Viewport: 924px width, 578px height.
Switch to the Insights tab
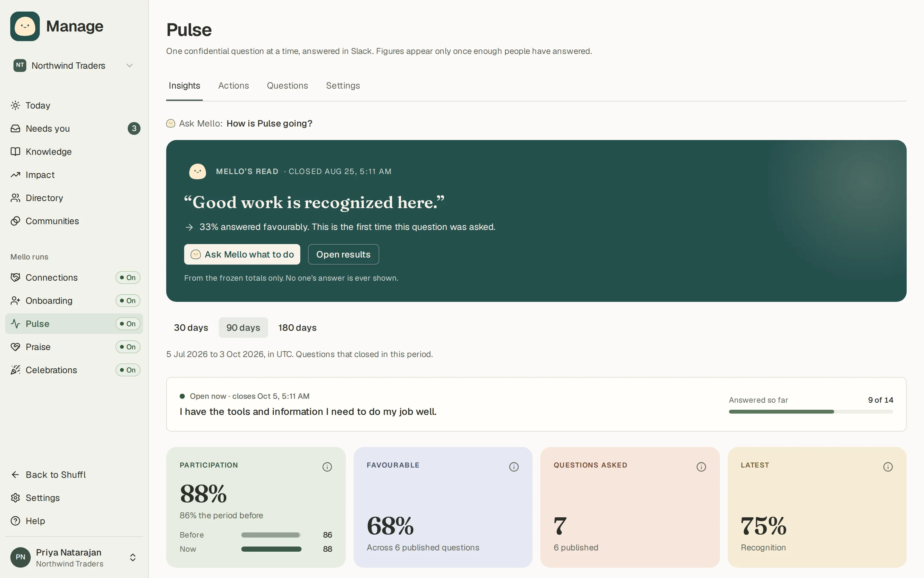pyautogui.click(x=184, y=86)
